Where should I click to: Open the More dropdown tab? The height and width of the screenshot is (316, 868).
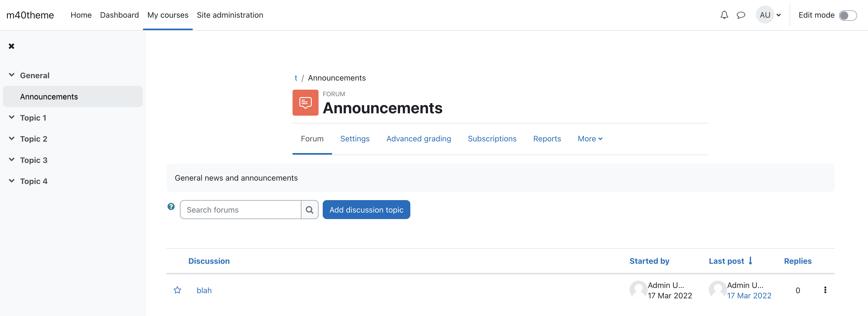pos(590,139)
